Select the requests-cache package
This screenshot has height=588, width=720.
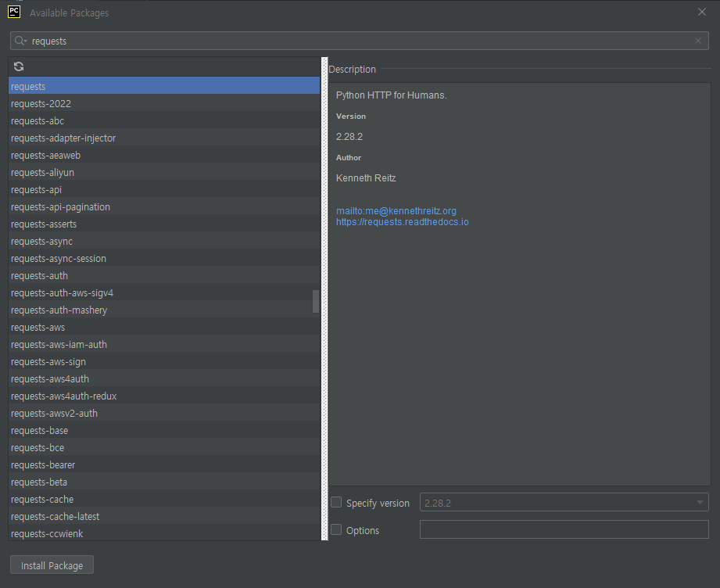point(164,499)
